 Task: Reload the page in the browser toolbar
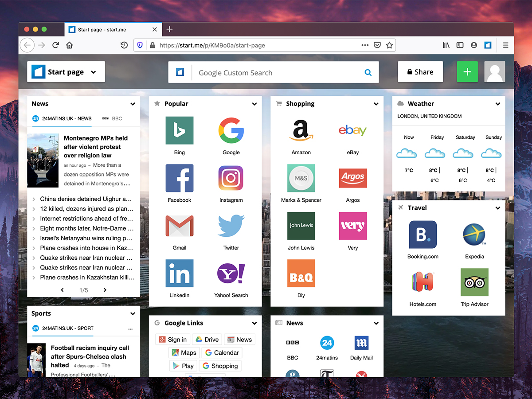pyautogui.click(x=55, y=45)
